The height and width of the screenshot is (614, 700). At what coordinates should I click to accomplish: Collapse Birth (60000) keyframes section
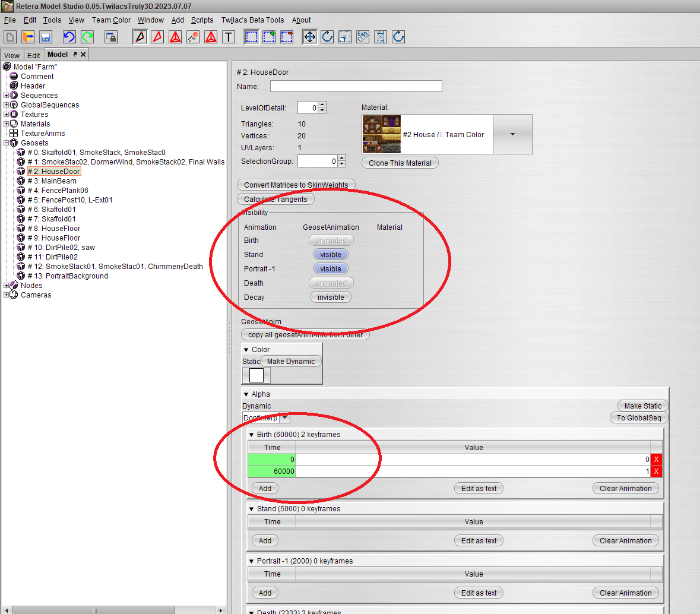click(251, 435)
